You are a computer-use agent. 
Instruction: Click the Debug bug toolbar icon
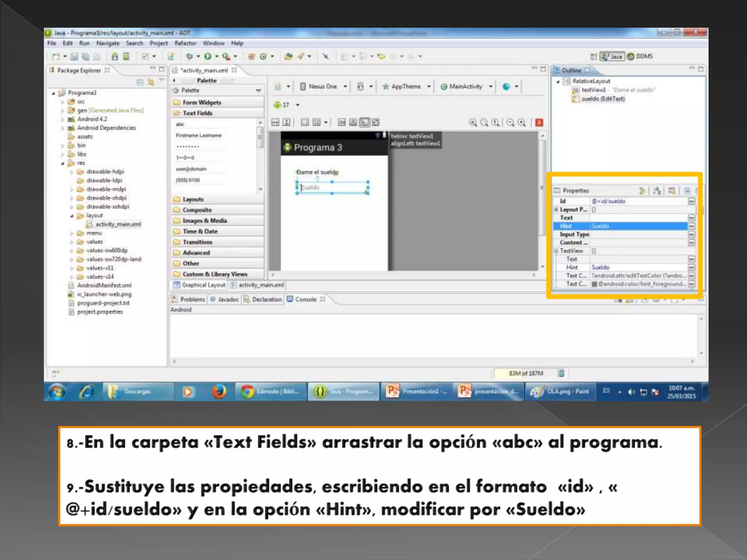coord(189,56)
